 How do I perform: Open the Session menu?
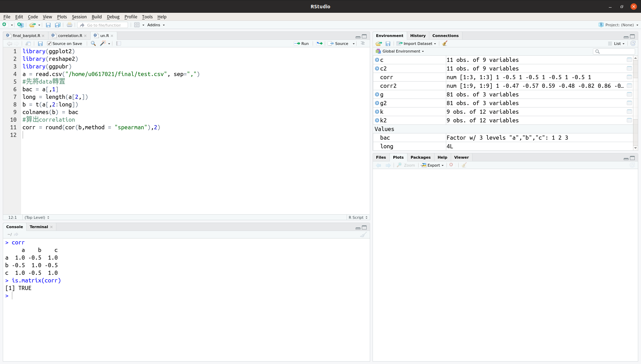pos(79,17)
